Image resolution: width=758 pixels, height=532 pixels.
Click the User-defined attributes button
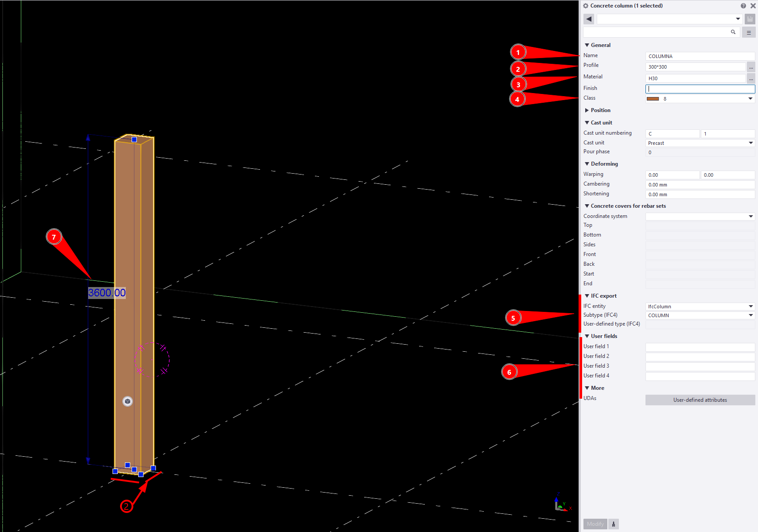(700, 400)
